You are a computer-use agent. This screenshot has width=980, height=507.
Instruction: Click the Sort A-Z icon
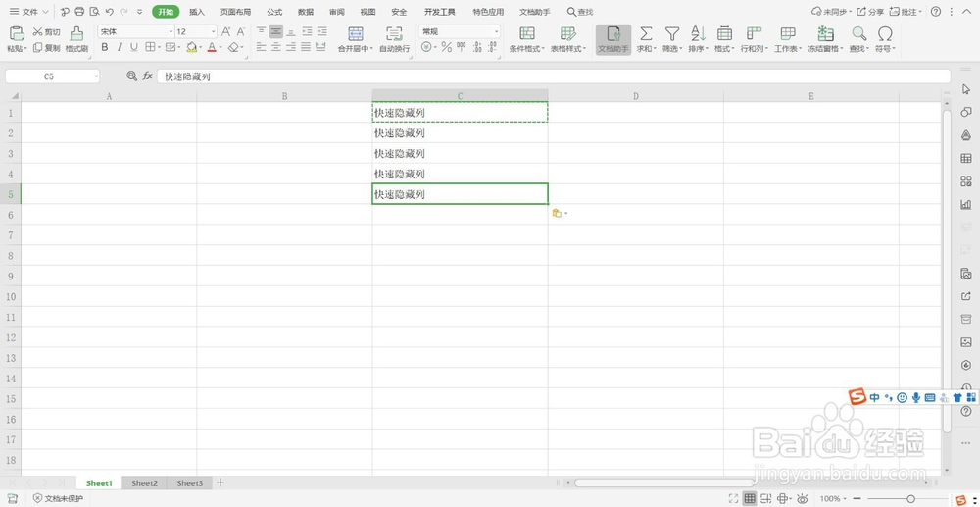coord(698,33)
